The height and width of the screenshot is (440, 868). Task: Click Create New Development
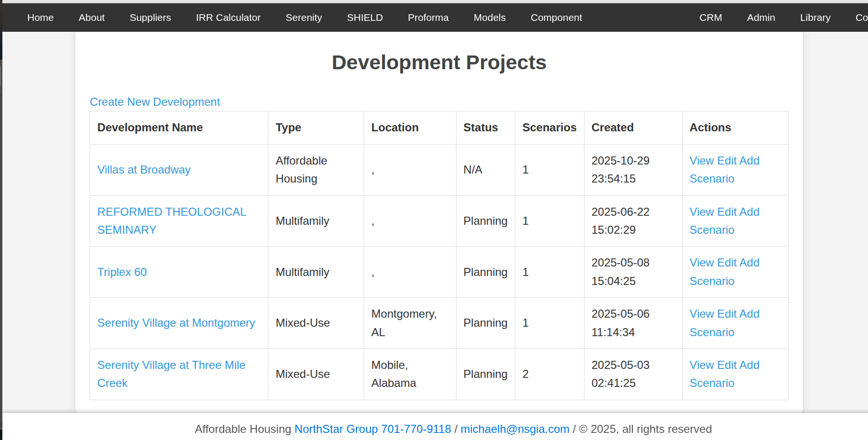click(x=155, y=102)
